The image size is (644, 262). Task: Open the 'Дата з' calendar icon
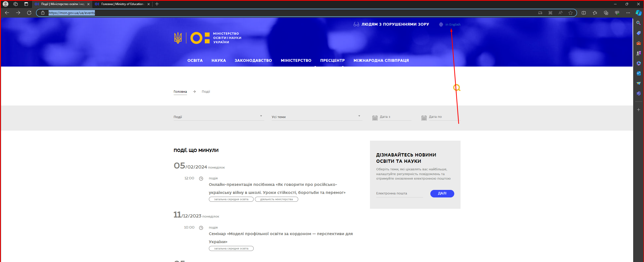375,118
